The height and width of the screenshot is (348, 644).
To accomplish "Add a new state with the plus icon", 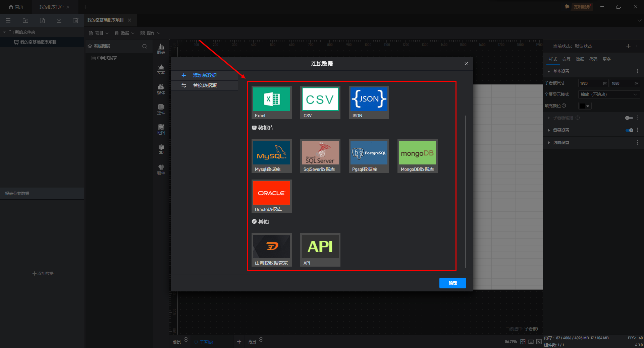I will coord(629,46).
